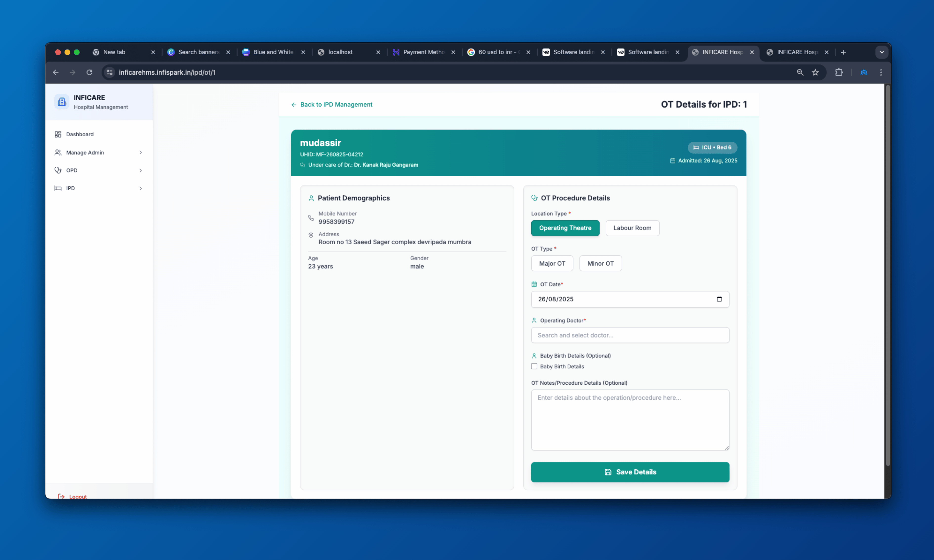Click the calendar picker icon in OT Date
Viewport: 934px width, 560px height.
(719, 299)
